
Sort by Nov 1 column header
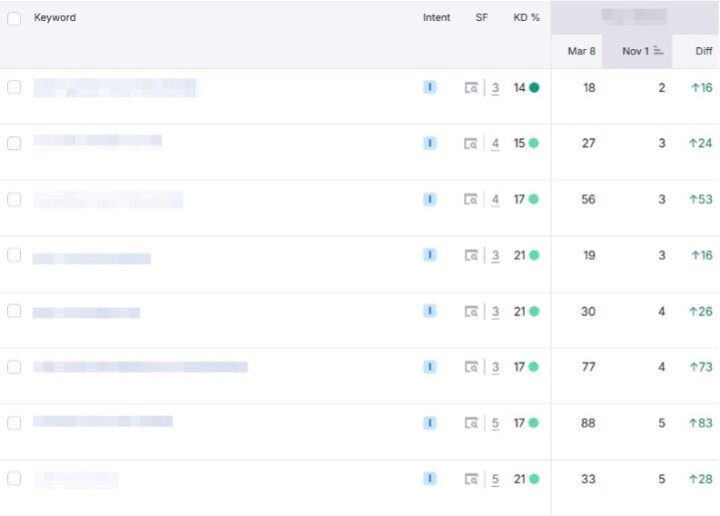(636, 51)
